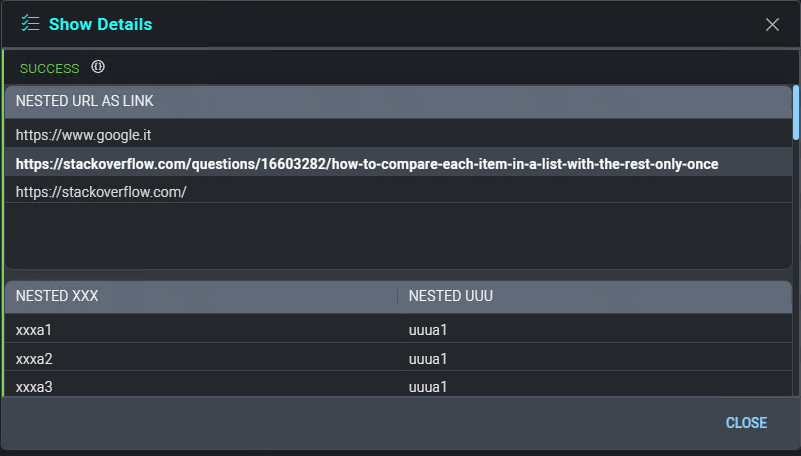
Task: Select the xxxa2 cell
Action: (35, 358)
